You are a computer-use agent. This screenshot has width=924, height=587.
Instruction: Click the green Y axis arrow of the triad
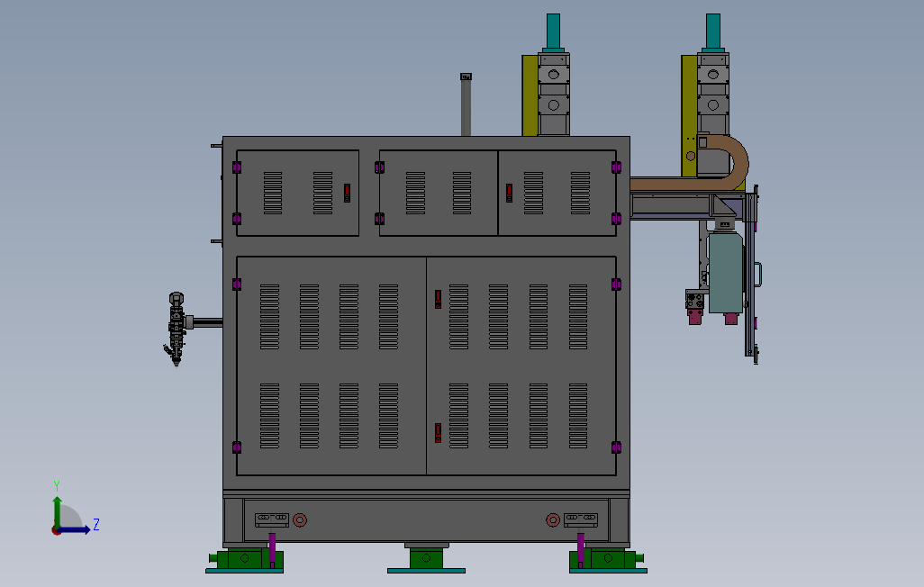click(57, 511)
